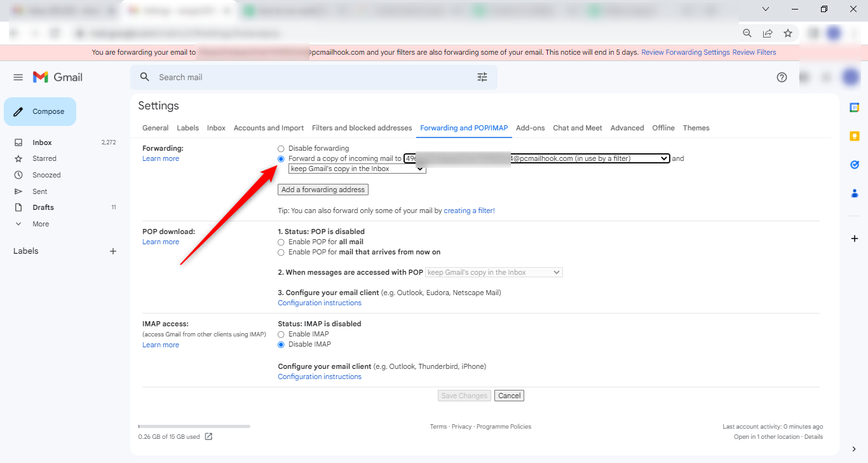The height and width of the screenshot is (463, 868).
Task: Click the share page icon in address bar
Action: pyautogui.click(x=768, y=33)
